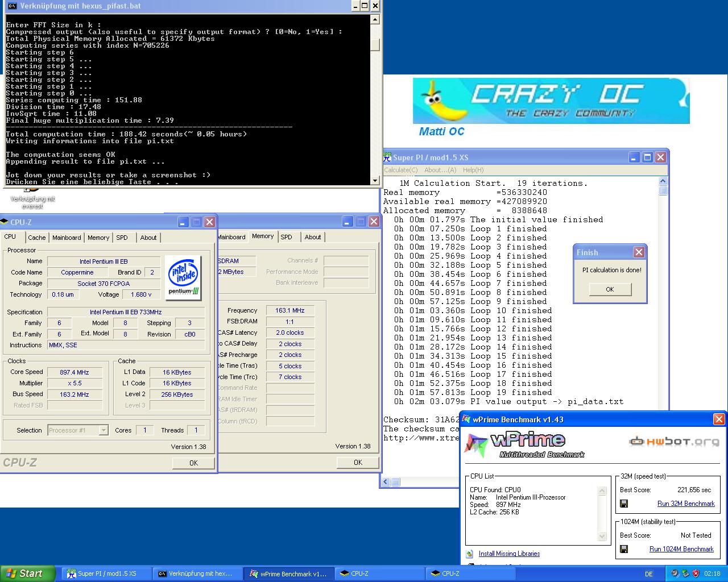Click the Core Speed 897.4 MHz field
Viewport: 728px width, 582px height.
pyautogui.click(x=75, y=372)
